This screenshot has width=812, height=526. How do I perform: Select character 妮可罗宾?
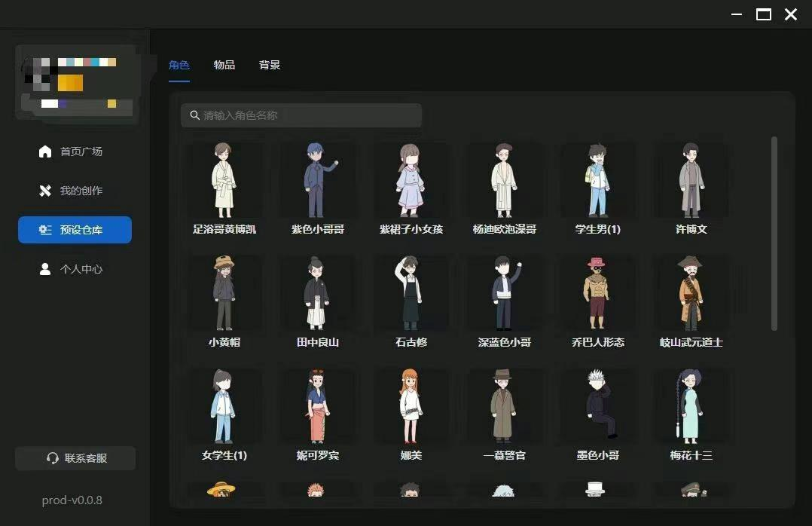(x=317, y=414)
